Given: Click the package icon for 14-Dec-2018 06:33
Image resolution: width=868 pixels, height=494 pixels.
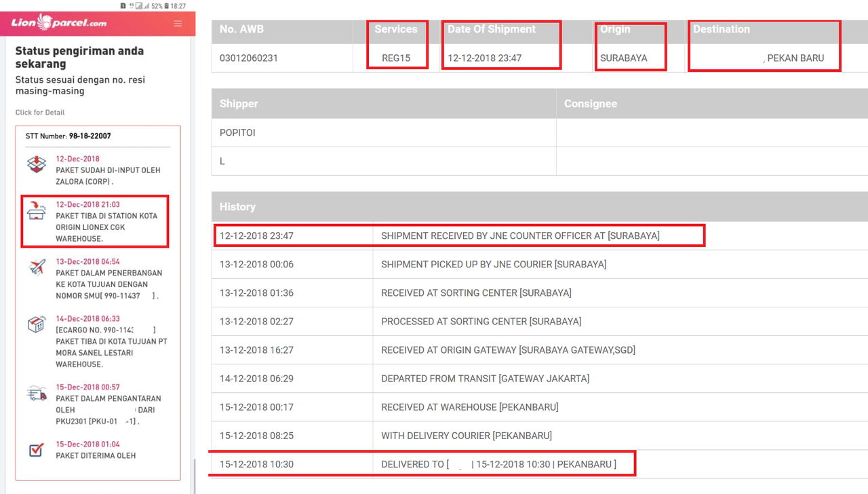Looking at the screenshot, I should (x=36, y=324).
